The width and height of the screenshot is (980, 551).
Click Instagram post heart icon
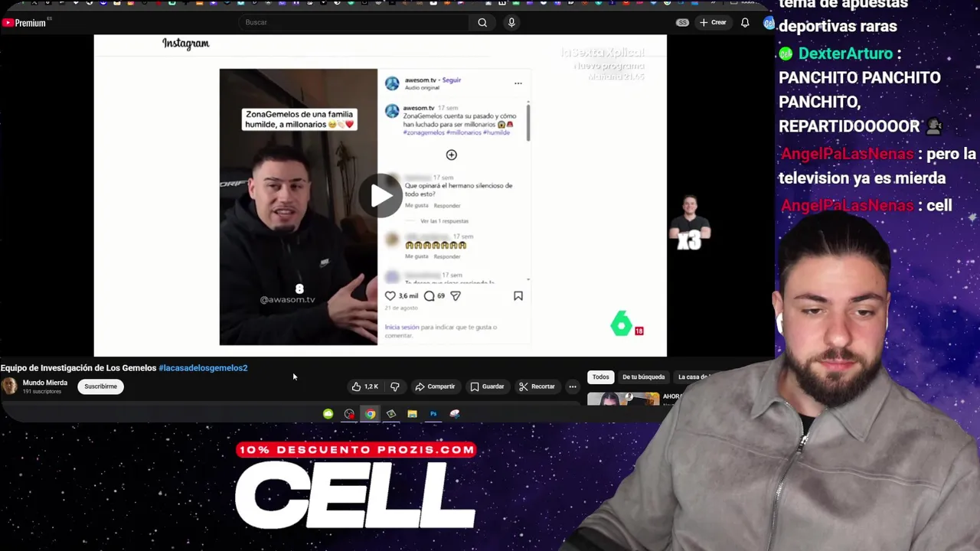click(x=390, y=295)
